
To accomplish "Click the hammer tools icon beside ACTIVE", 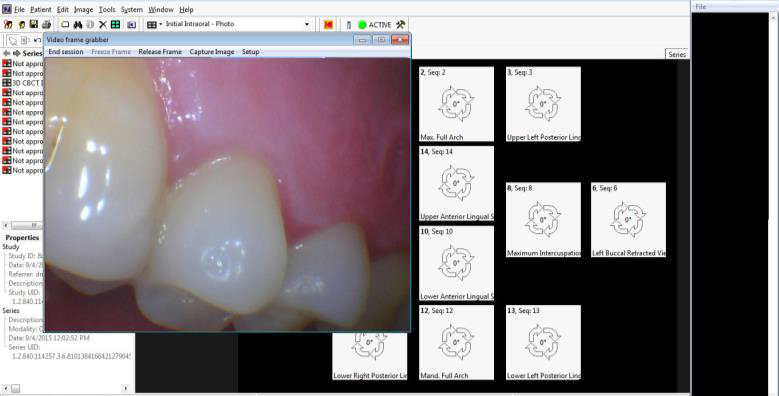I will 400,24.
